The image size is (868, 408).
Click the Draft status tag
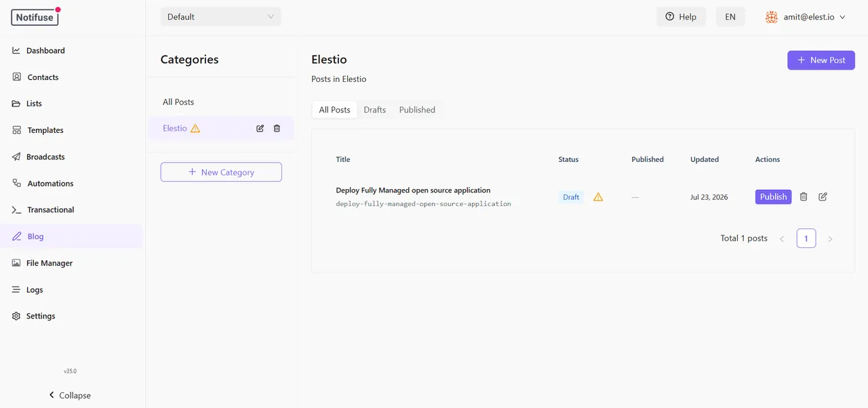click(571, 197)
